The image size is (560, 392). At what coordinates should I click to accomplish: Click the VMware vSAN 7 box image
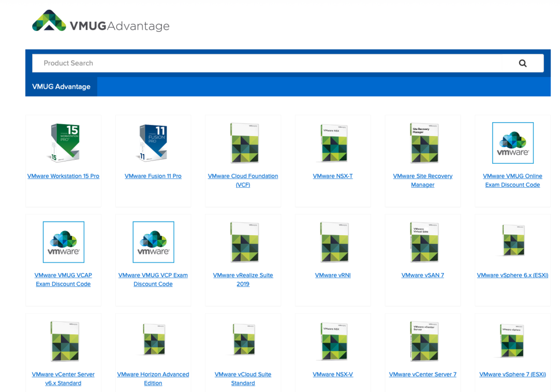pos(422,242)
